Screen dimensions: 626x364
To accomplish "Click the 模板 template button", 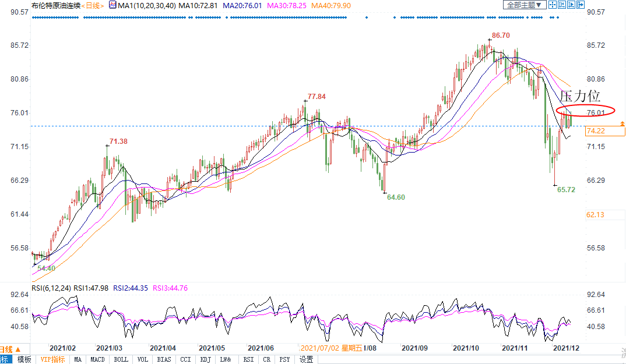I will pyautogui.click(x=24, y=359).
